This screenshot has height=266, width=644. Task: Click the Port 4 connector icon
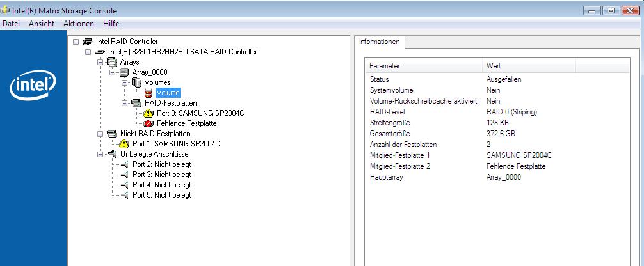(124, 185)
